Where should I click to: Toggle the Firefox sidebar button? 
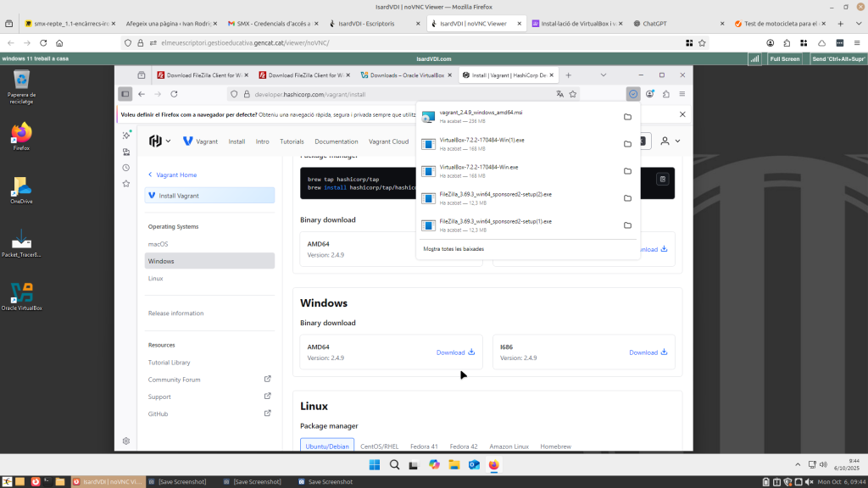click(125, 94)
